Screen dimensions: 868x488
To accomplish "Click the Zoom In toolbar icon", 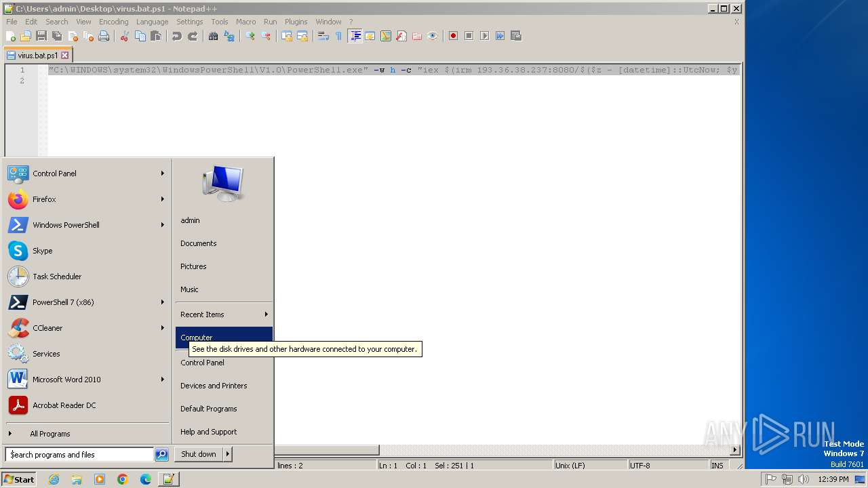I will [x=250, y=36].
